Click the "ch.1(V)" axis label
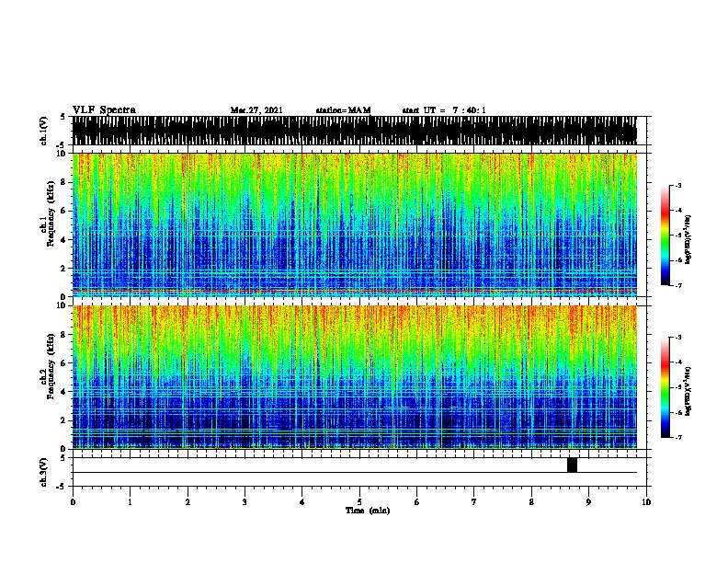This screenshot has height=563, width=728. pyautogui.click(x=44, y=131)
